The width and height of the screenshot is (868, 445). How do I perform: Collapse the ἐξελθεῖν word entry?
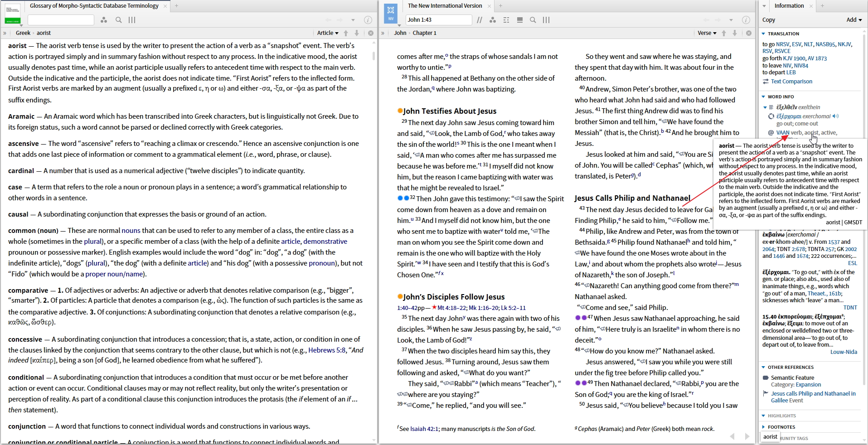click(765, 107)
